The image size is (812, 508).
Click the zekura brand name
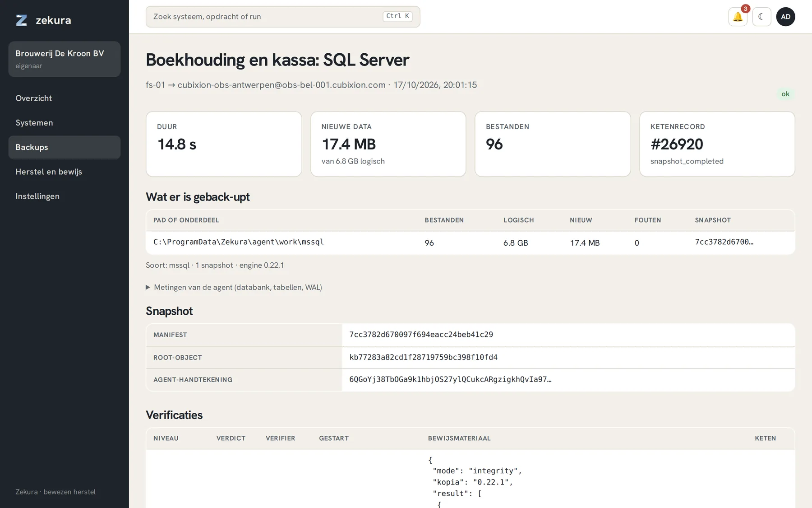click(53, 20)
